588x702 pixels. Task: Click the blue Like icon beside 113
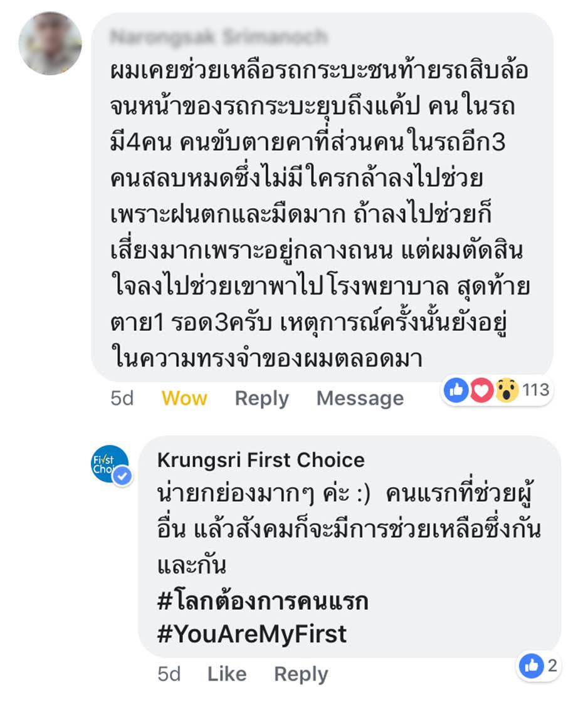tap(456, 390)
